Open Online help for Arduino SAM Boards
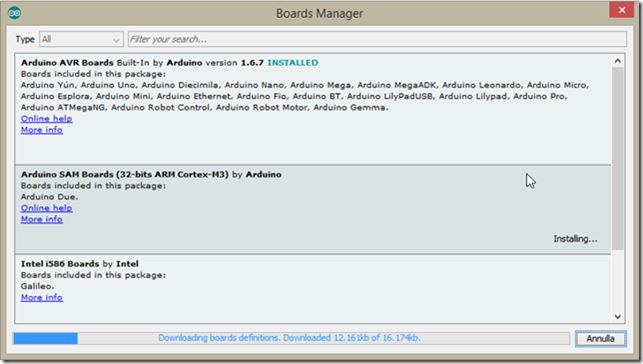This screenshot has width=643, height=364. 47,208
